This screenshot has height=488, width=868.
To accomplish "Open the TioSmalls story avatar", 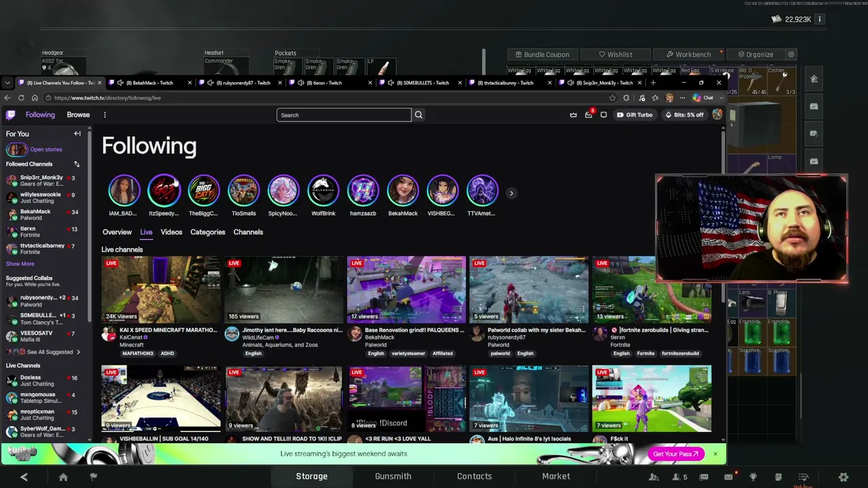I will tap(243, 190).
